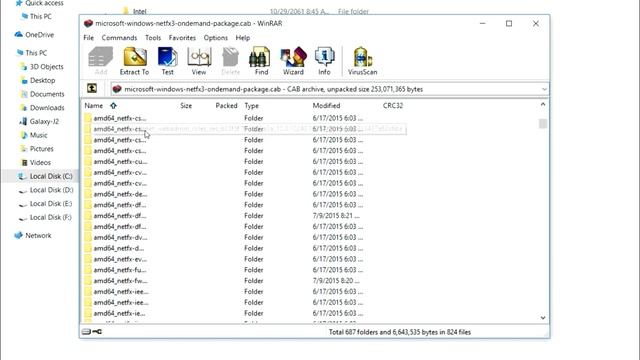
Task: Click scroll down arrow in file list
Action: point(543,318)
